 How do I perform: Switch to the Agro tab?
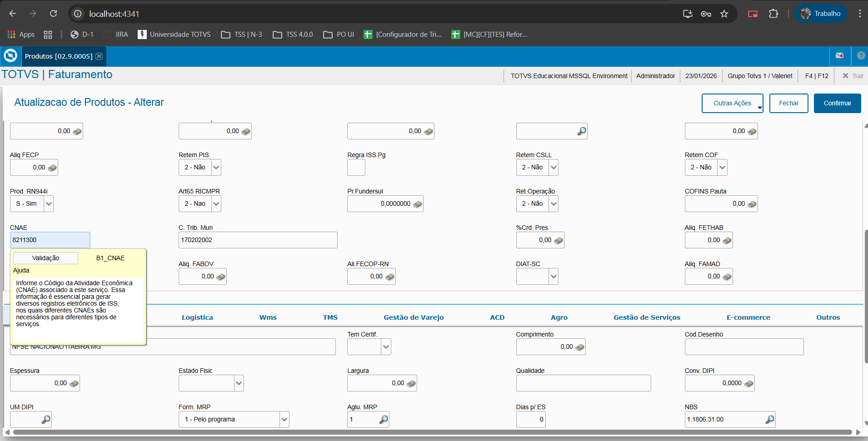tap(559, 317)
